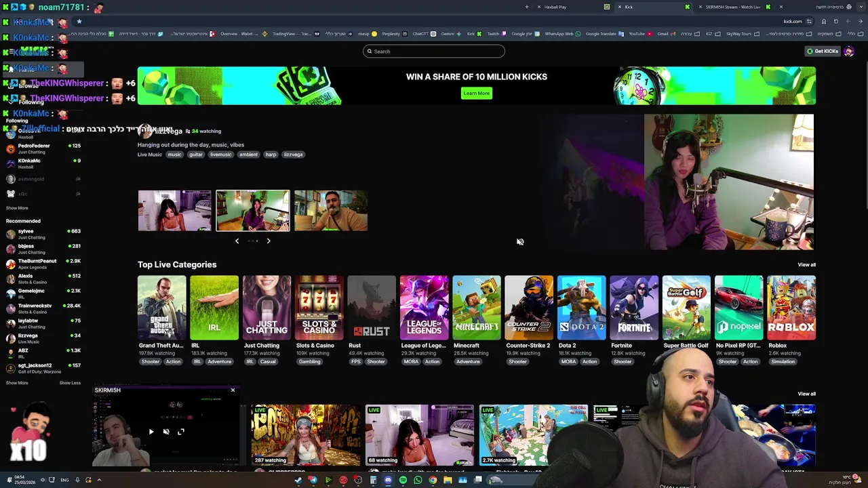The image size is (868, 488).
Task: Click the 'guitar' stream tag
Action: click(196, 155)
